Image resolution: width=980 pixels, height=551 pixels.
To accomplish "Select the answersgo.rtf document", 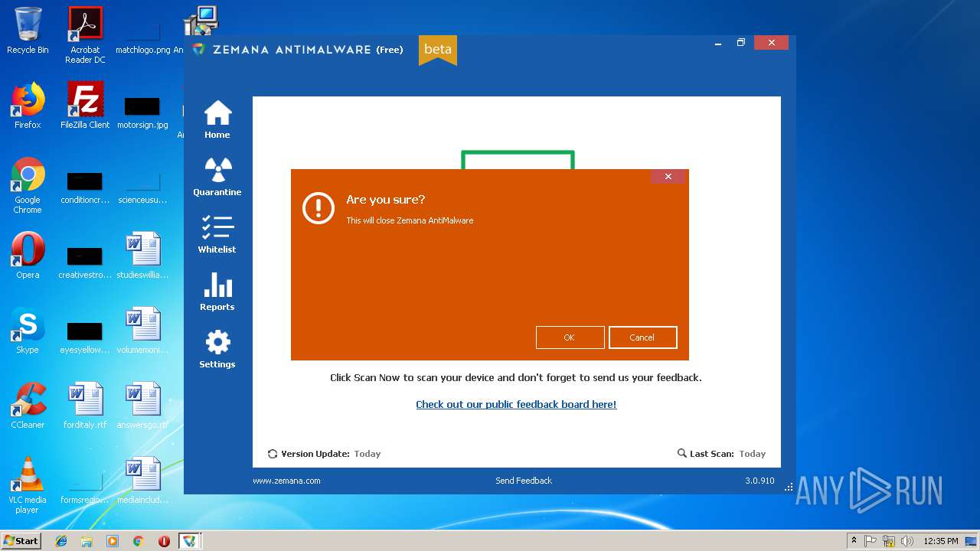I will 142,406.
